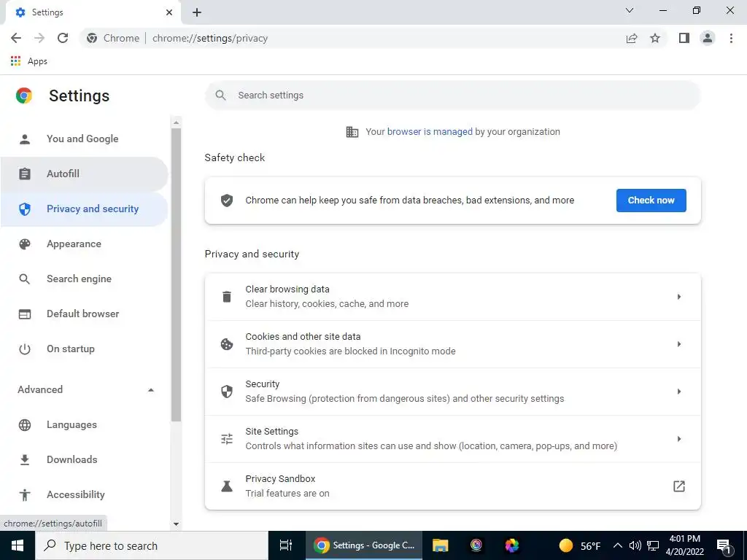Open the 'browser is managed' link
747x560 pixels.
[x=430, y=132]
